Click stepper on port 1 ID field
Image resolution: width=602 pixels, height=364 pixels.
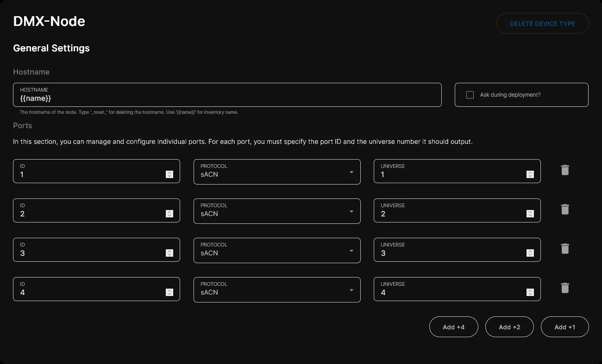169,174
